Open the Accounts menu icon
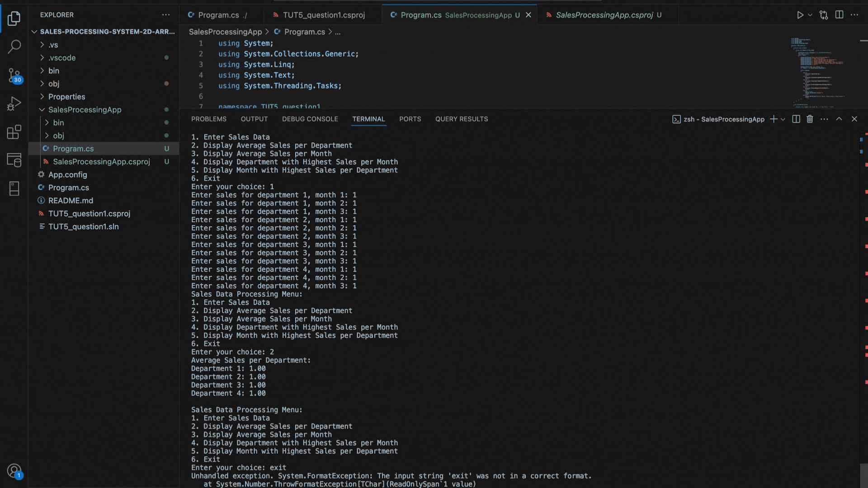Screen dimensions: 868x488 (14, 471)
